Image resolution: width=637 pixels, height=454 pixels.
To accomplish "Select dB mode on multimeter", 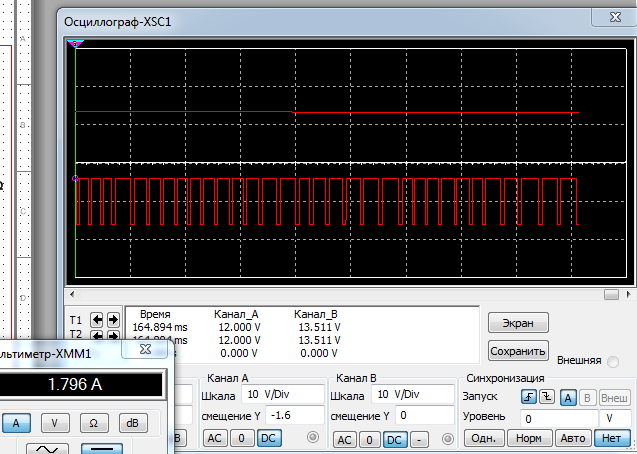I will [133, 423].
